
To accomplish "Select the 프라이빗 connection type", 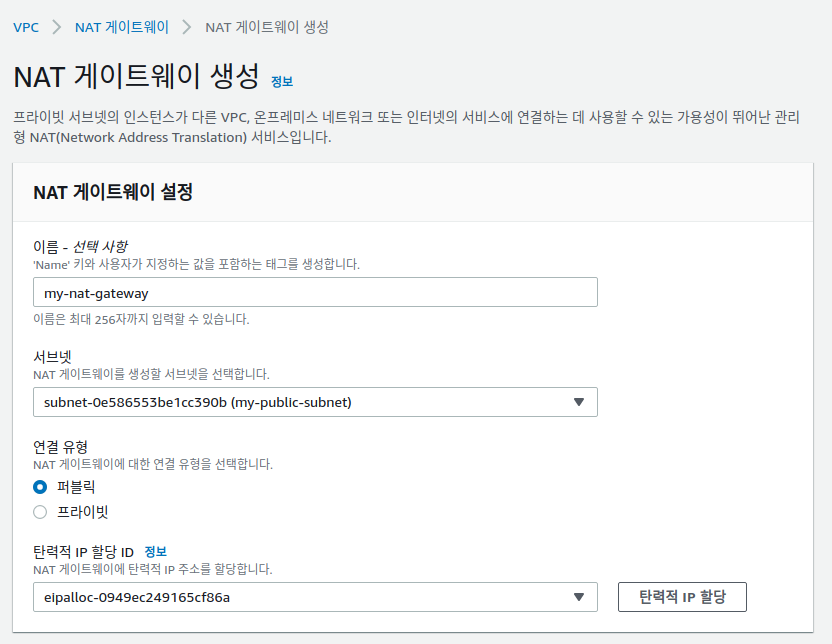I will coord(40,512).
